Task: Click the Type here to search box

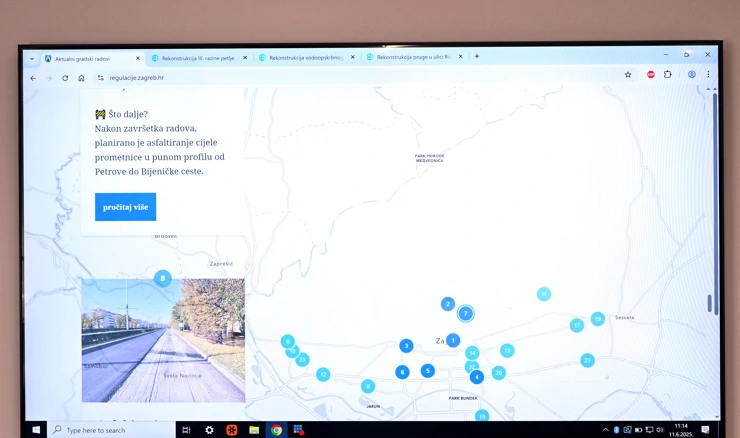Action: (111, 430)
